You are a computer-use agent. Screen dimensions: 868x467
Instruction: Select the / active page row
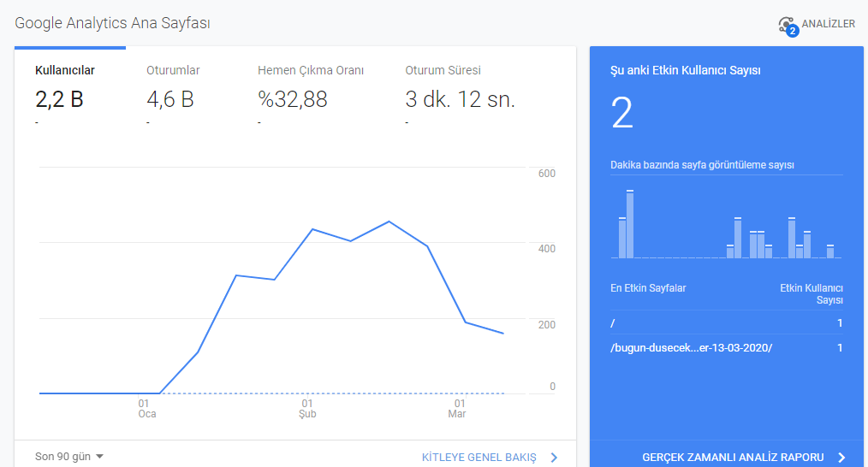click(x=726, y=322)
